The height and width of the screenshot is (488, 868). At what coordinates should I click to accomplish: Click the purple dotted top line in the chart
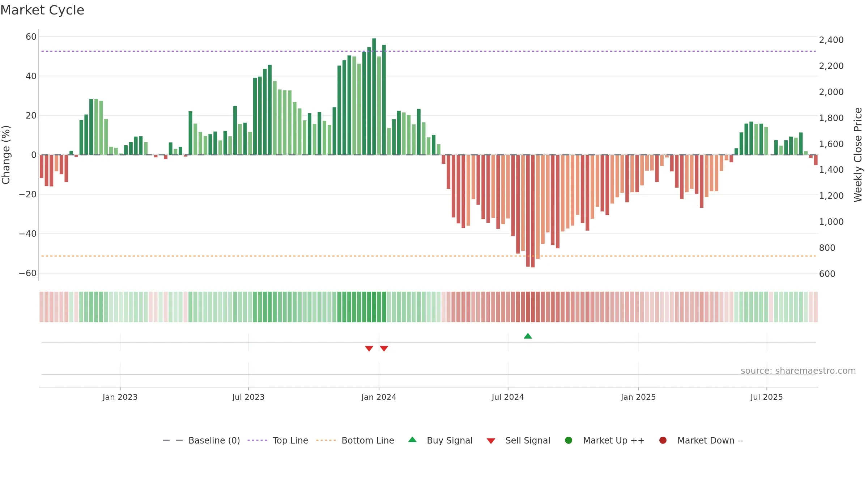429,51
